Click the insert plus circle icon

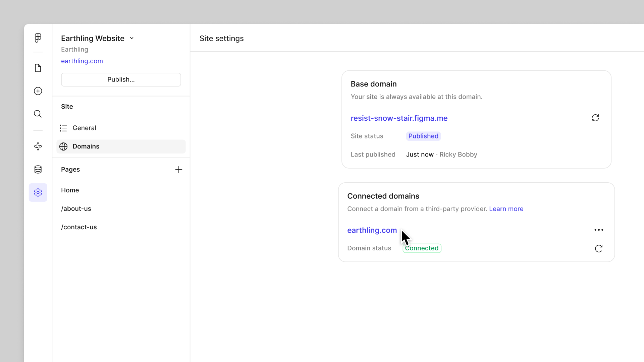(x=38, y=91)
